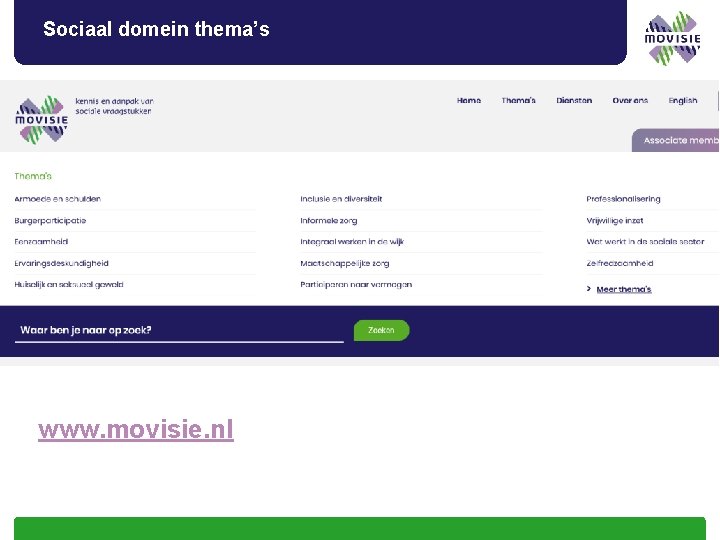Open the Professionalisering theme
Viewport: 720px width, 540px height.
coord(623,199)
